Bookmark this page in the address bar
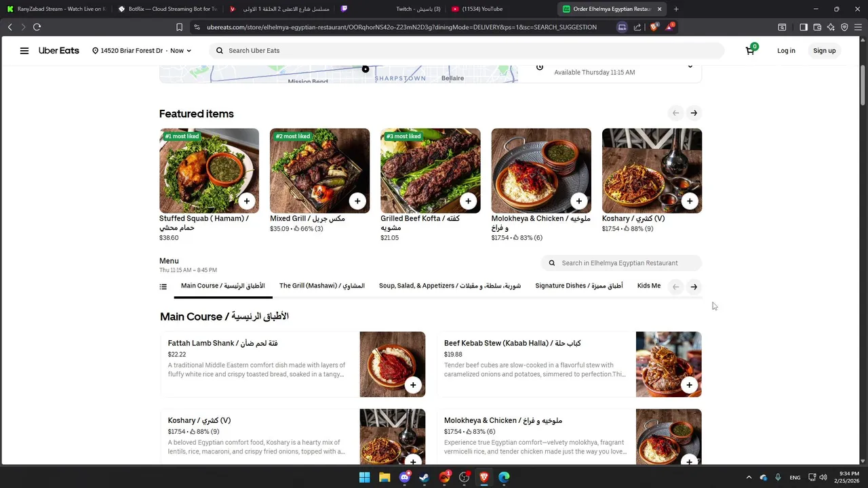868x488 pixels. point(179,27)
